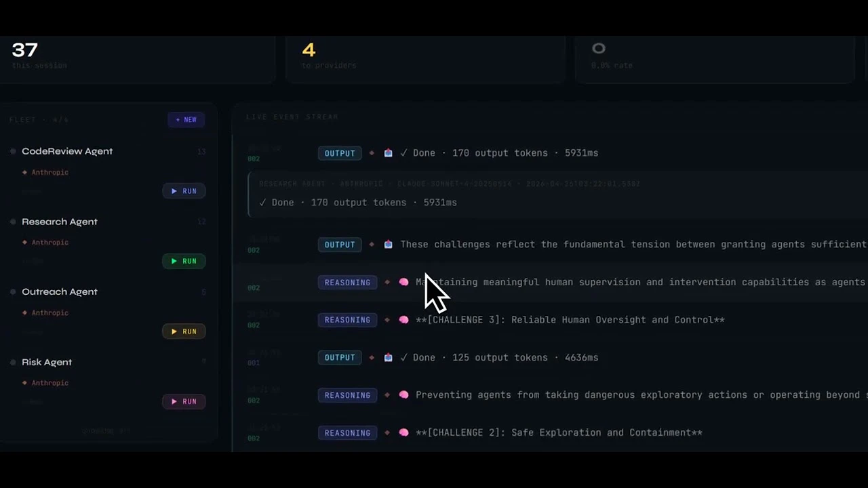Click the status dot beside CodeReview Agent

point(13,151)
